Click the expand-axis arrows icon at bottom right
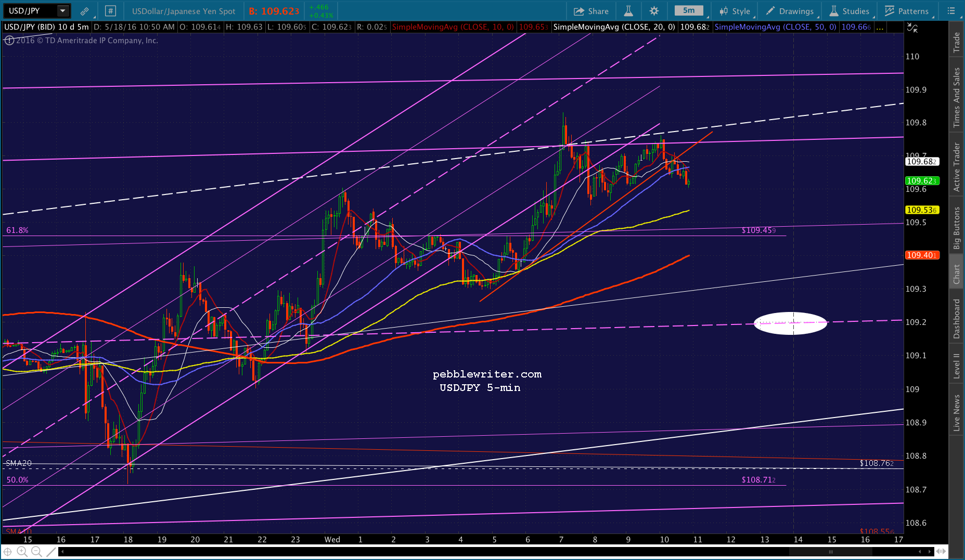 point(941,552)
